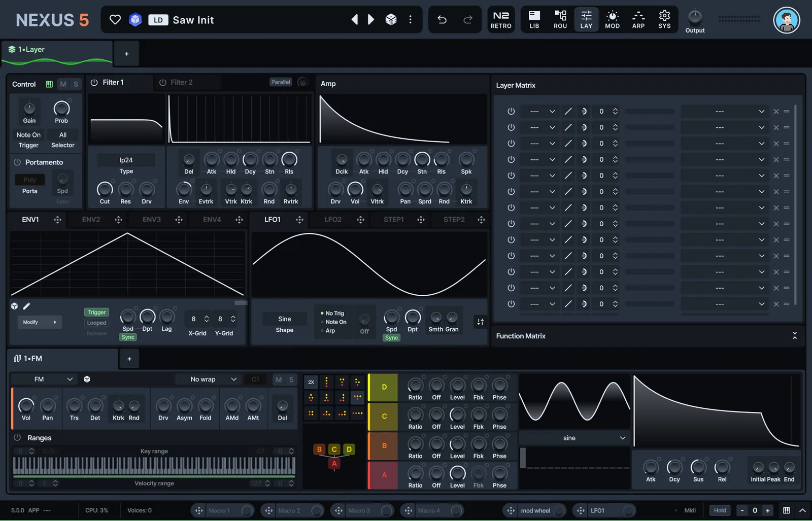
Task: Click the blue cube expansion icon
Action: coord(135,20)
